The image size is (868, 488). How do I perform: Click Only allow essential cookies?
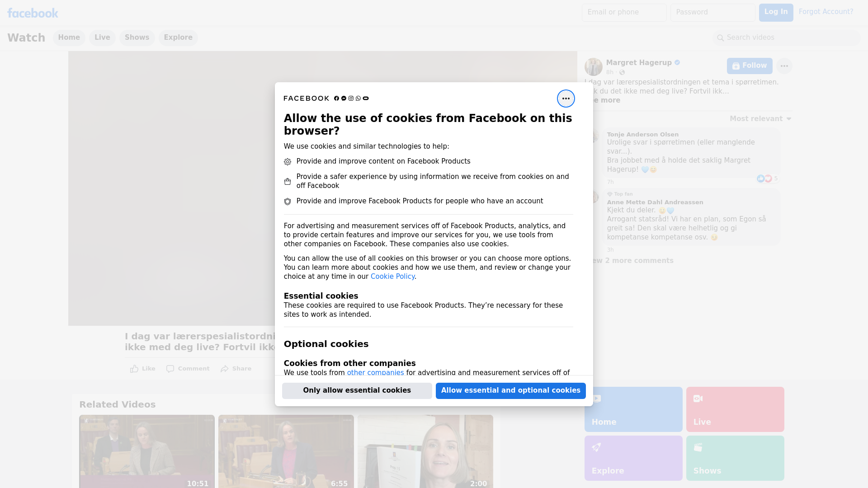click(357, 391)
